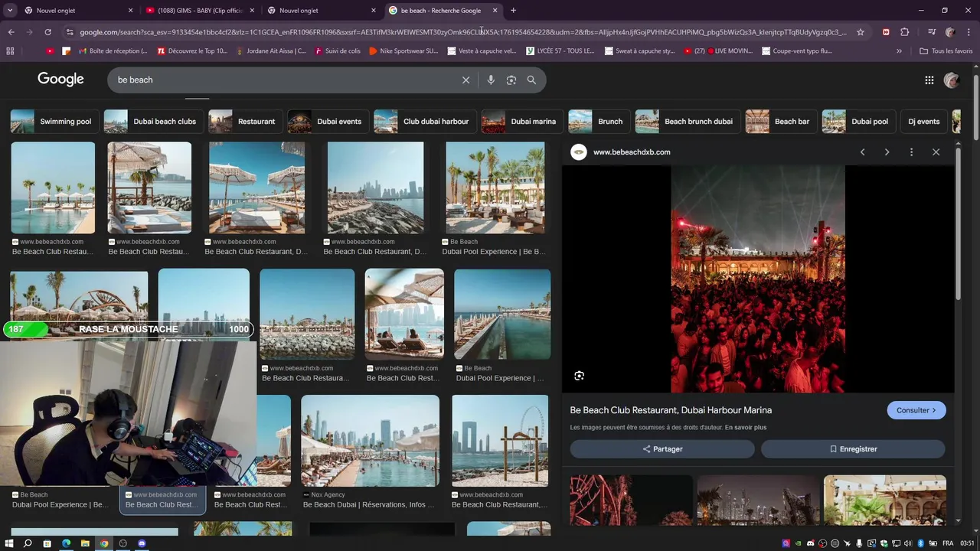Open Boîte de réception bookmark

(113, 51)
